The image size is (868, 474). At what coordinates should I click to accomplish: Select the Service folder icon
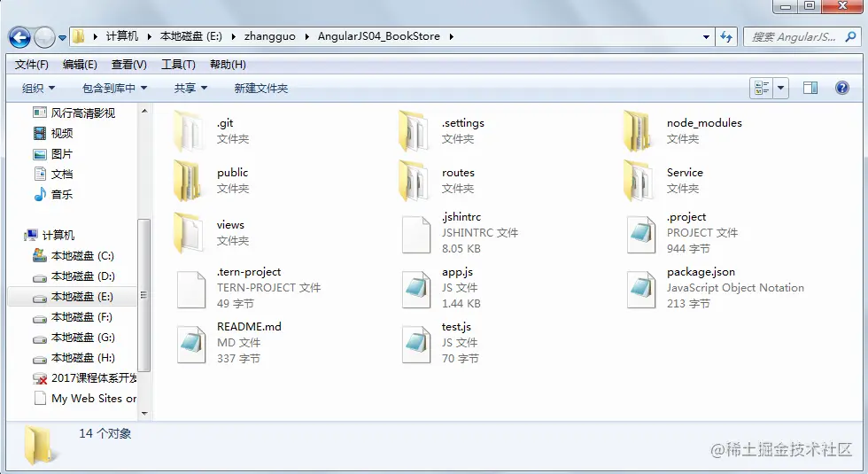[639, 181]
